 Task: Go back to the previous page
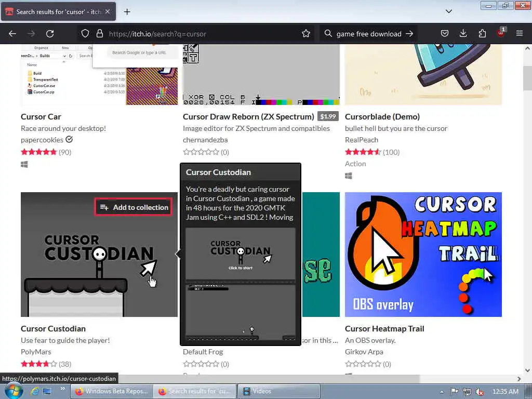coord(12,34)
